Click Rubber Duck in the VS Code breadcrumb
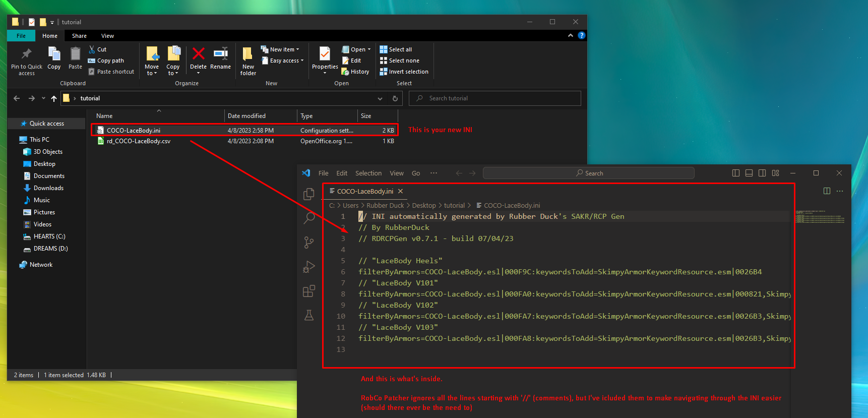The image size is (868, 418). coord(385,205)
